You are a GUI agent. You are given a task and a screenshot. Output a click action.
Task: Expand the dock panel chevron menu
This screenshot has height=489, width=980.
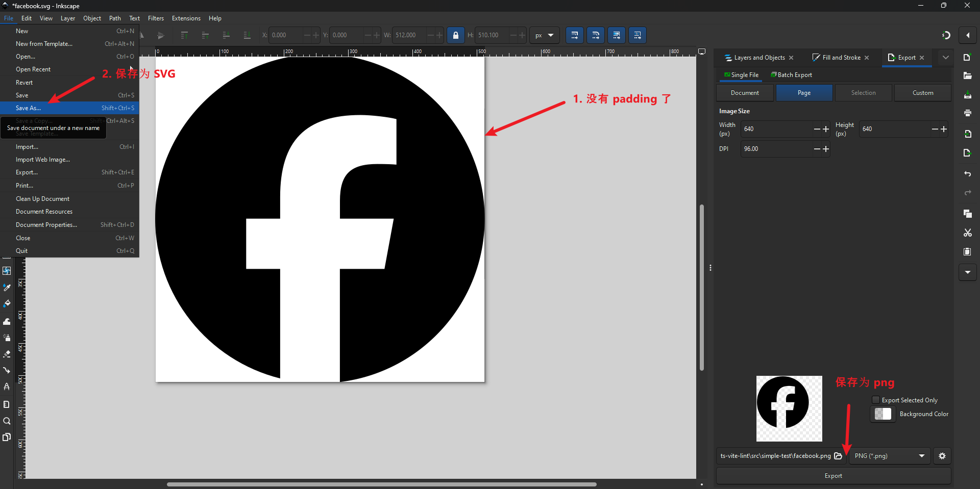[946, 58]
